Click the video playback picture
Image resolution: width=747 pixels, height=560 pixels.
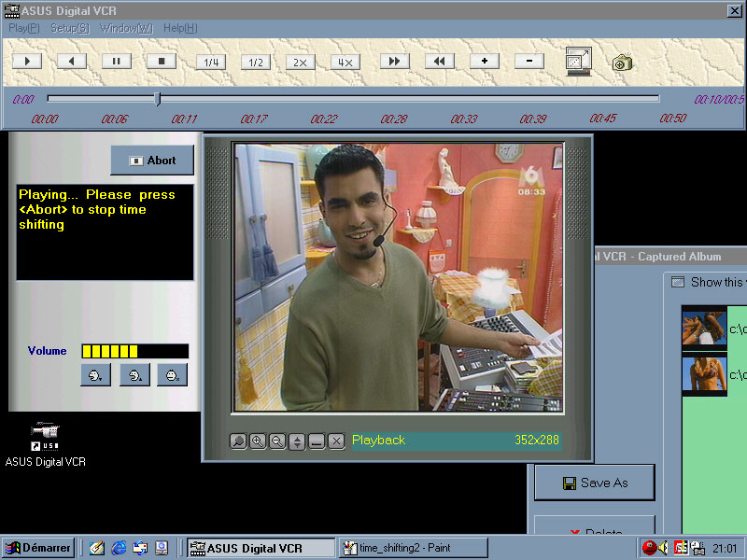pyautogui.click(x=399, y=277)
